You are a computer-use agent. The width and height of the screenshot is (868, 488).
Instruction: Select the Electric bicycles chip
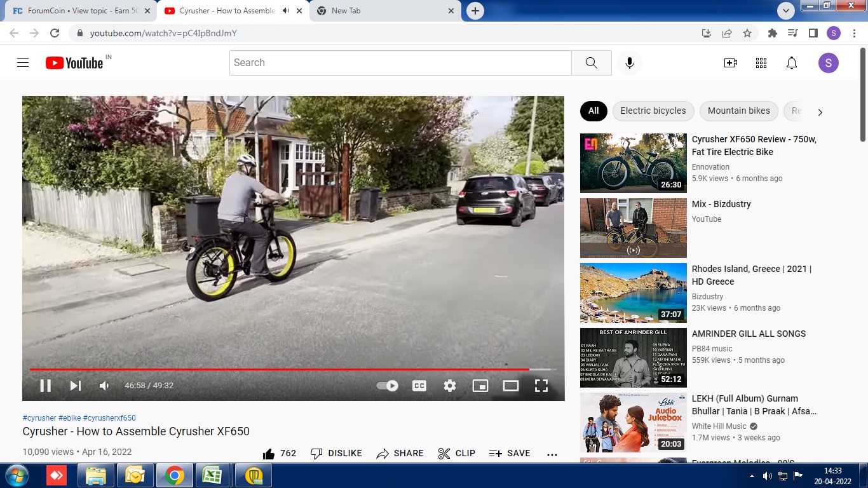(x=653, y=111)
